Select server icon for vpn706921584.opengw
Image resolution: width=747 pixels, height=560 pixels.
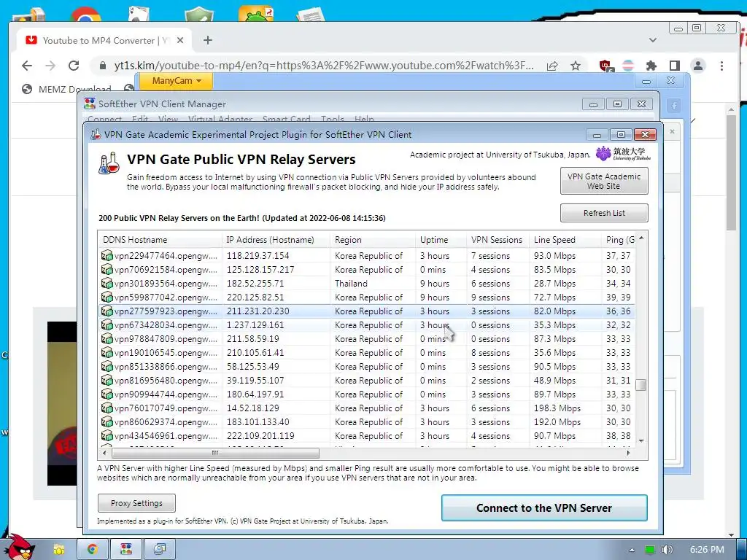click(x=107, y=270)
